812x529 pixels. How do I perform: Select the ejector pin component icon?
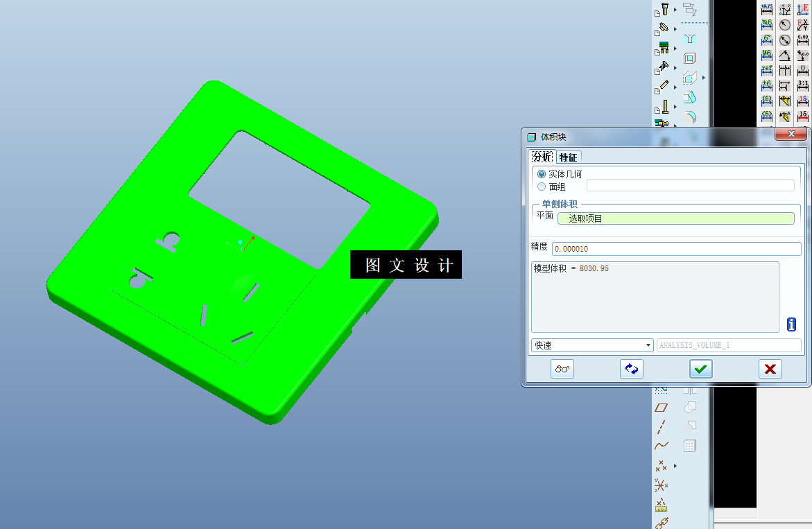(662, 28)
